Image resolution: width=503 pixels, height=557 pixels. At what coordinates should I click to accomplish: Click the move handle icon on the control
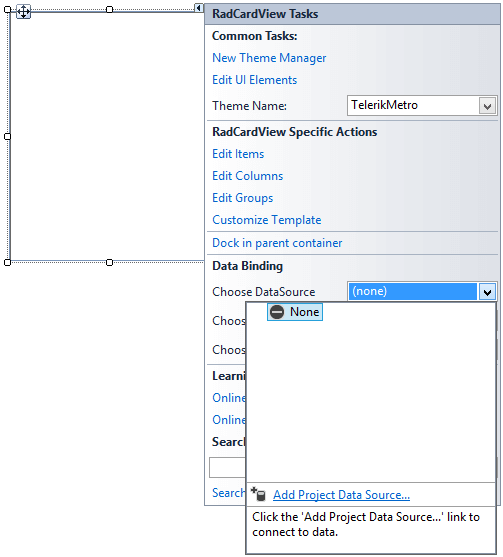tap(23, 12)
